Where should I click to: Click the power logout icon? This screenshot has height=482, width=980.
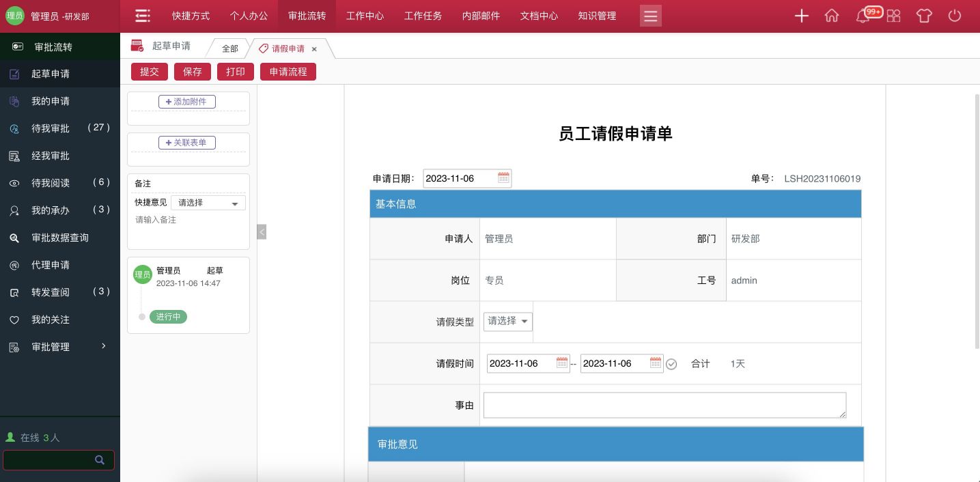pos(955,16)
